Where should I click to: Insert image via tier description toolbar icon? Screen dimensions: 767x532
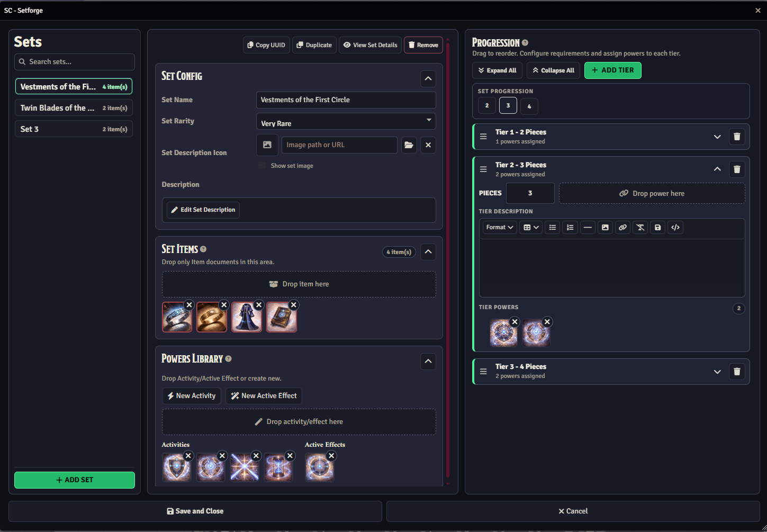(605, 228)
